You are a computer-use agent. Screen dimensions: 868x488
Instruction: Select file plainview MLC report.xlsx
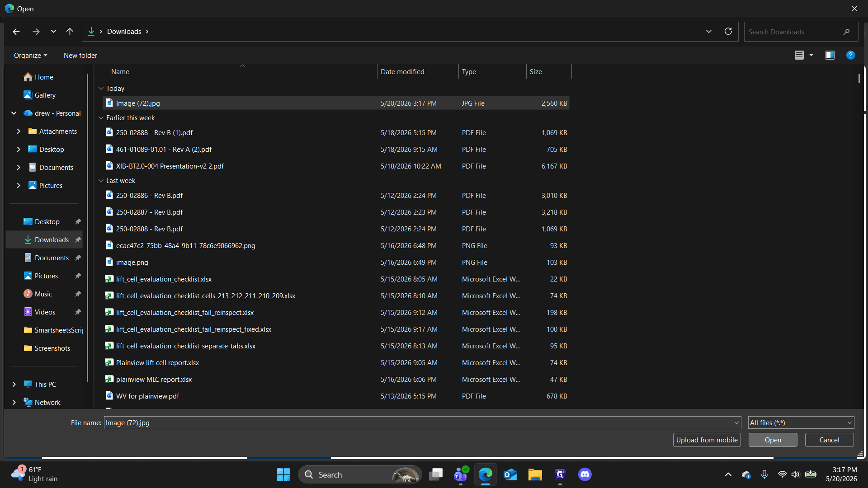[x=336, y=380]
